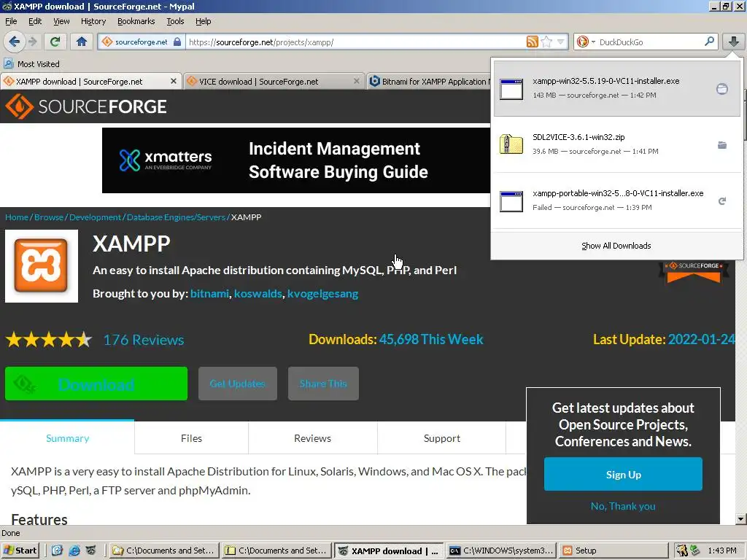The width and height of the screenshot is (747, 560).
Task: Bookmark this page with the star icon
Action: pyautogui.click(x=547, y=42)
